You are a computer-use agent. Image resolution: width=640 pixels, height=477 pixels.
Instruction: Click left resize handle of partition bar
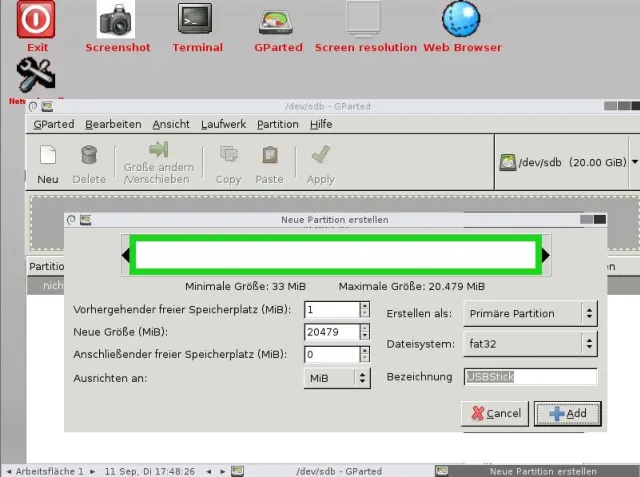126,255
